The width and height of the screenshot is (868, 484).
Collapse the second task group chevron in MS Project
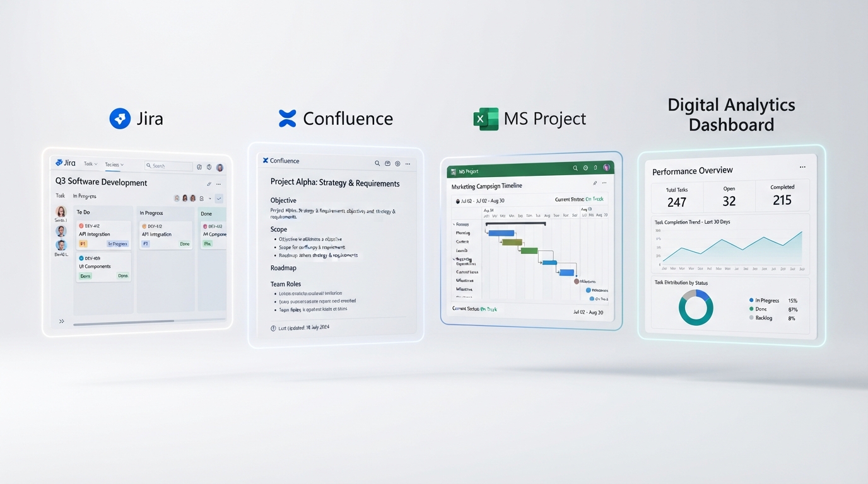(453, 258)
